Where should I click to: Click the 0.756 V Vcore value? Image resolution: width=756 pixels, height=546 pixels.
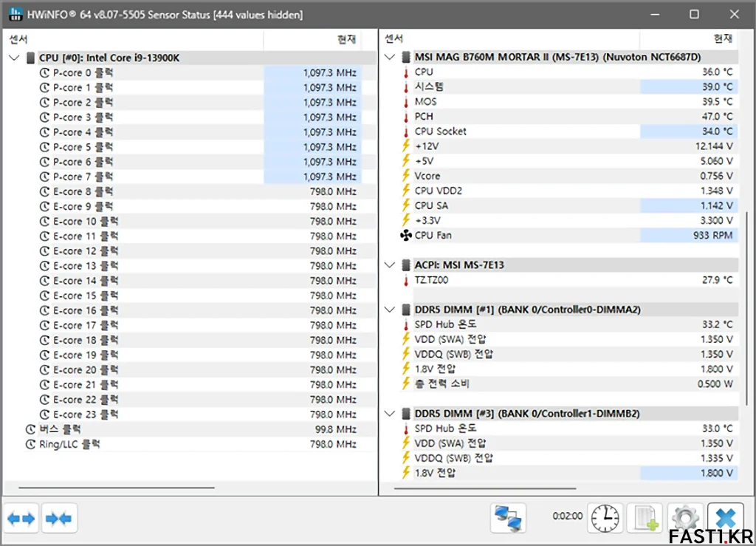pyautogui.click(x=716, y=176)
